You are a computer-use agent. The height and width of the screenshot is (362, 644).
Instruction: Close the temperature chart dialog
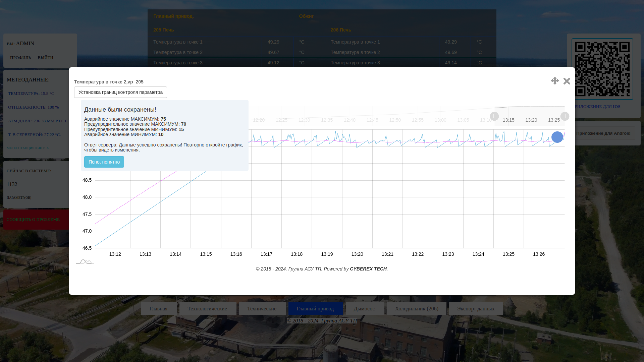click(x=567, y=81)
